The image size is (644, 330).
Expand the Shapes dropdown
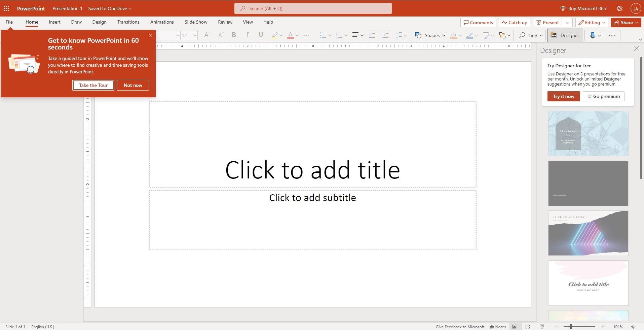pyautogui.click(x=444, y=35)
